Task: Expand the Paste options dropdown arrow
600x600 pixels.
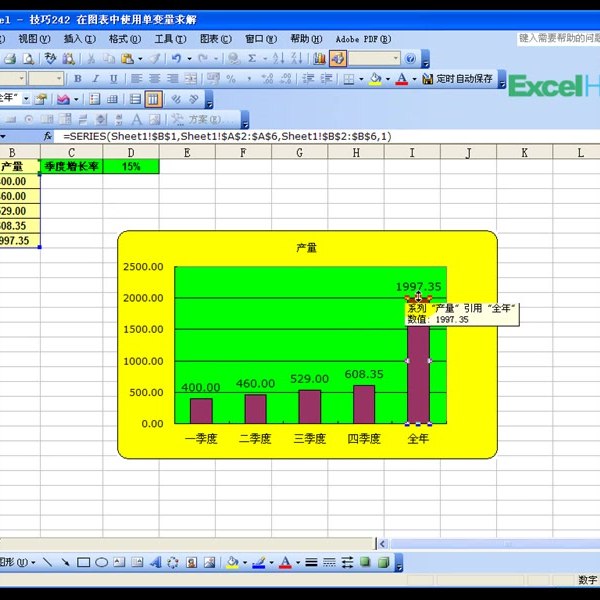Action: click(140, 59)
